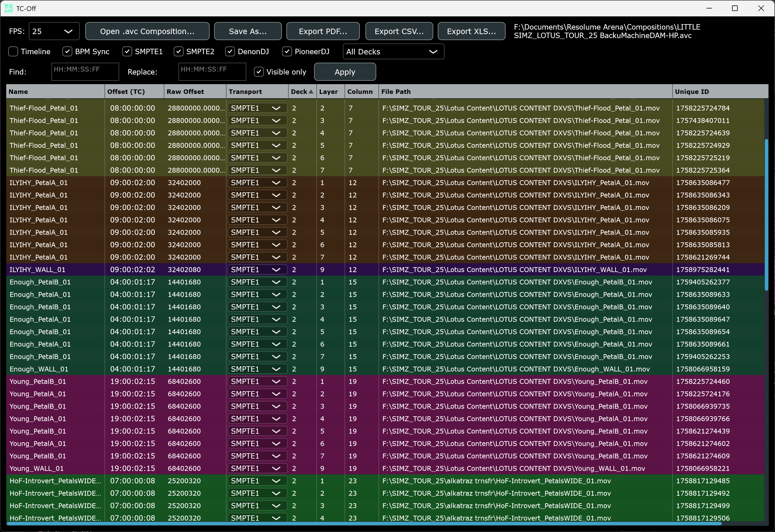Viewport: 775px width, 532px height.
Task: Maximize the TC-Off window
Action: [x=735, y=8]
